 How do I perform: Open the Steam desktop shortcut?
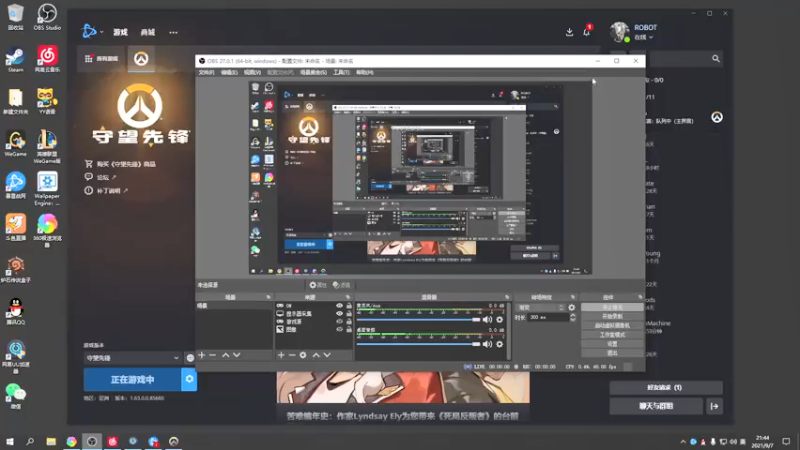pos(15,59)
